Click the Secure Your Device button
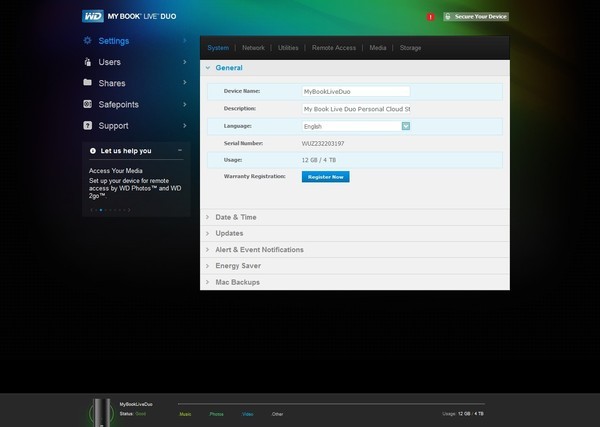Image resolution: width=600 pixels, height=427 pixels. [x=474, y=17]
